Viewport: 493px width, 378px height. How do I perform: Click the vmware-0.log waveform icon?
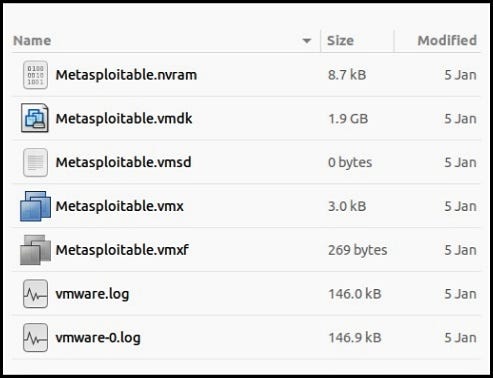click(x=35, y=337)
